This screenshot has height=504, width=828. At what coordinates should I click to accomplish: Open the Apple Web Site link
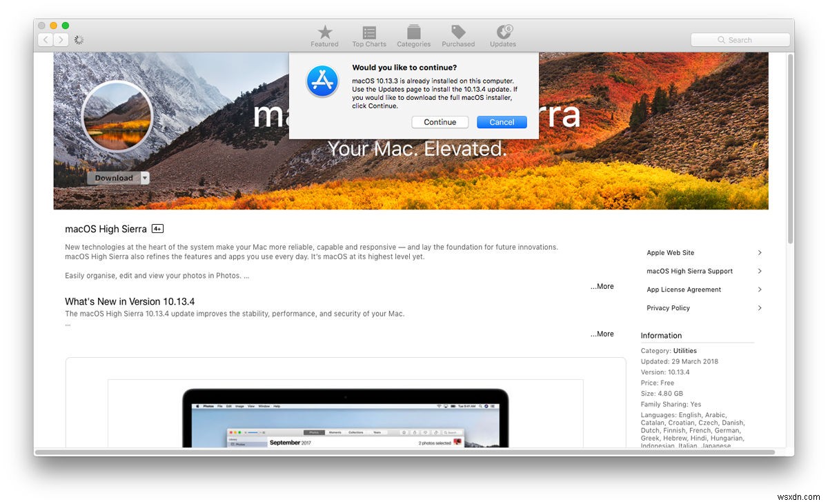[x=671, y=253]
